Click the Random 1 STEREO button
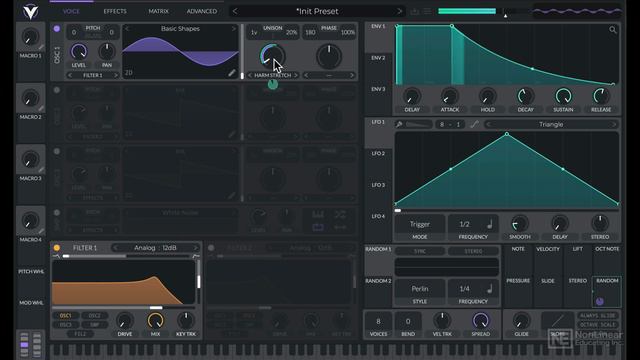The width and height of the screenshot is (640, 360). click(x=473, y=251)
